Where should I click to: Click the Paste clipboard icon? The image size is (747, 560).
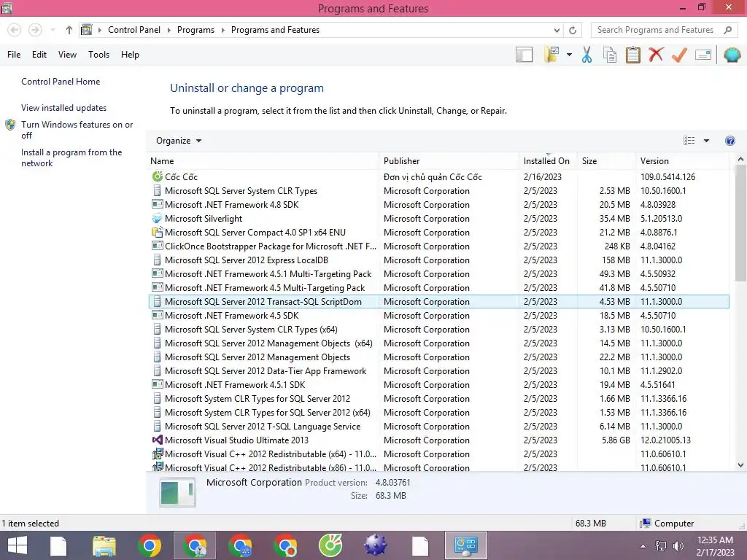click(632, 55)
